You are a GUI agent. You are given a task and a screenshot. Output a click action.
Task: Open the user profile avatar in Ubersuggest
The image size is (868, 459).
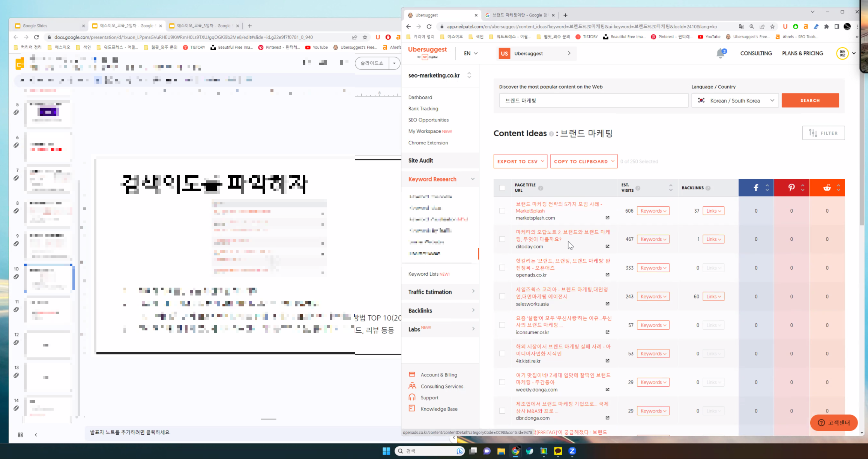tap(842, 53)
